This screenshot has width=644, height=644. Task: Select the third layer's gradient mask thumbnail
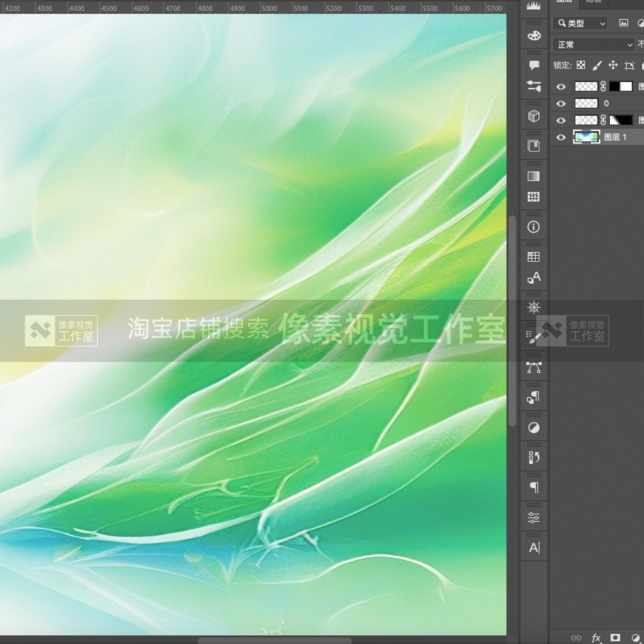tap(621, 120)
